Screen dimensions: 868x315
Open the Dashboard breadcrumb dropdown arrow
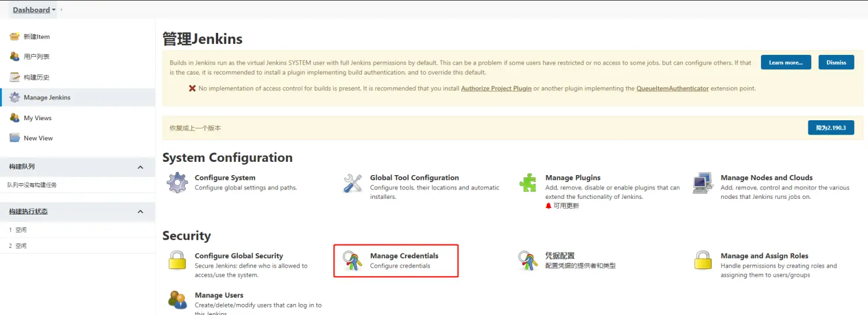click(54, 10)
